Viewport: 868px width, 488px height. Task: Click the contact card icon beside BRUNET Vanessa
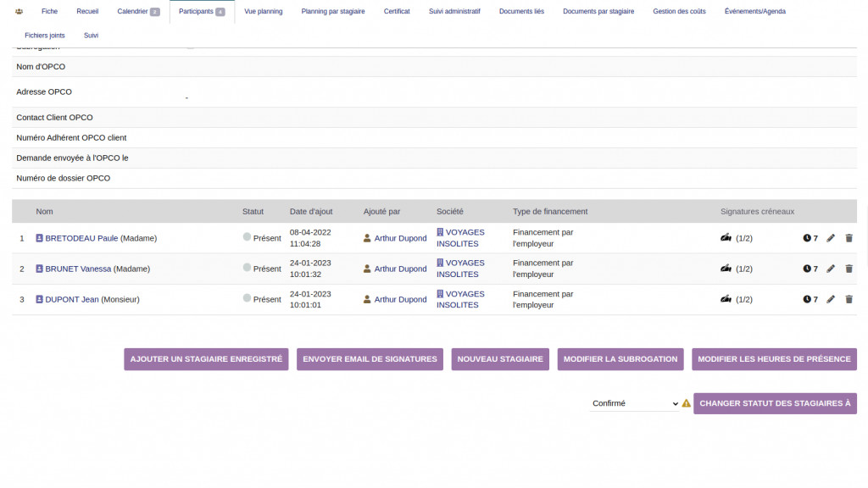[x=39, y=269]
